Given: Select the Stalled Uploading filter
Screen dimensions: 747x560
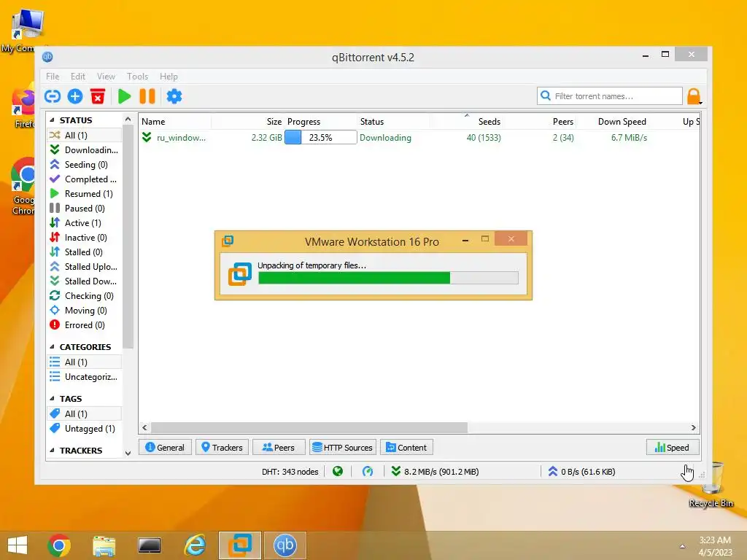Looking at the screenshot, I should (85, 267).
